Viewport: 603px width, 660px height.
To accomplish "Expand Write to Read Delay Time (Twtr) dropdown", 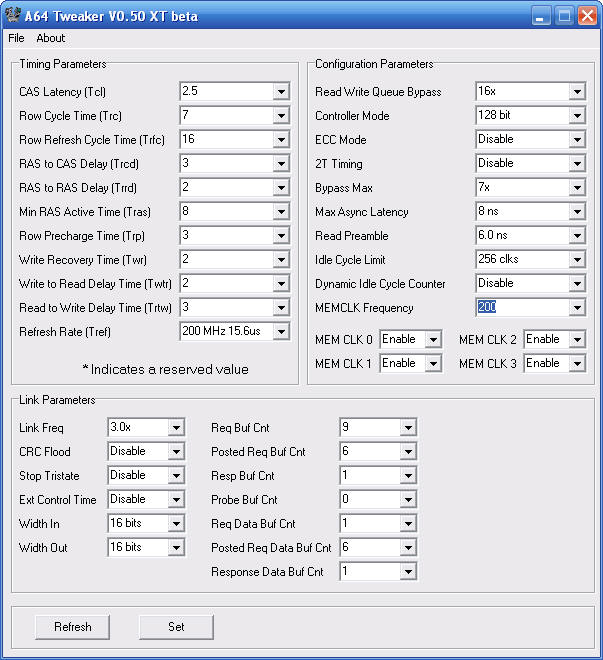I will 281,283.
